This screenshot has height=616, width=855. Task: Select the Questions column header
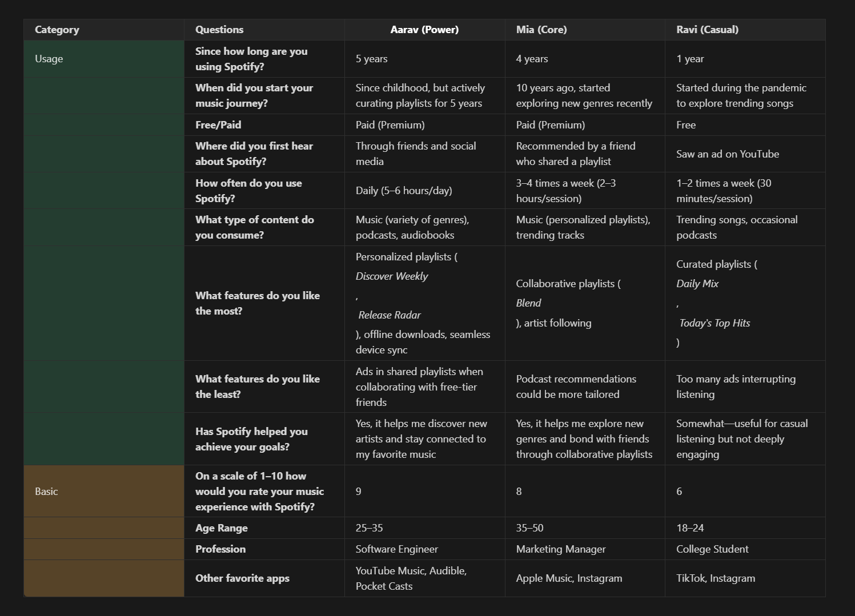pyautogui.click(x=264, y=30)
